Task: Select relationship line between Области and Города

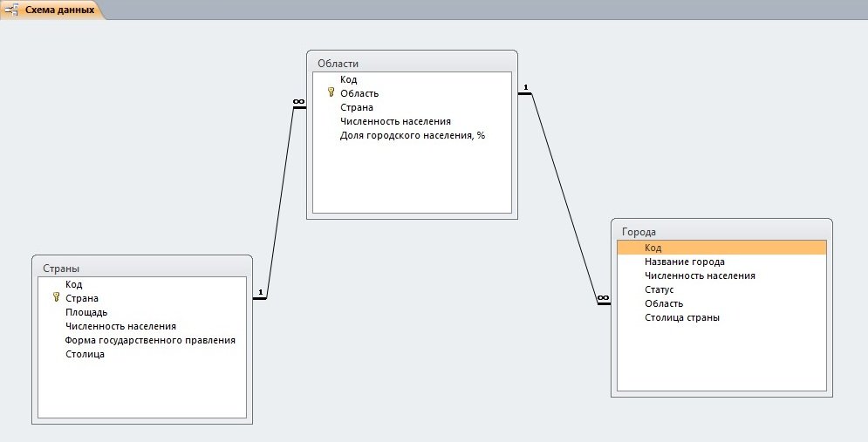Action: 564,194
